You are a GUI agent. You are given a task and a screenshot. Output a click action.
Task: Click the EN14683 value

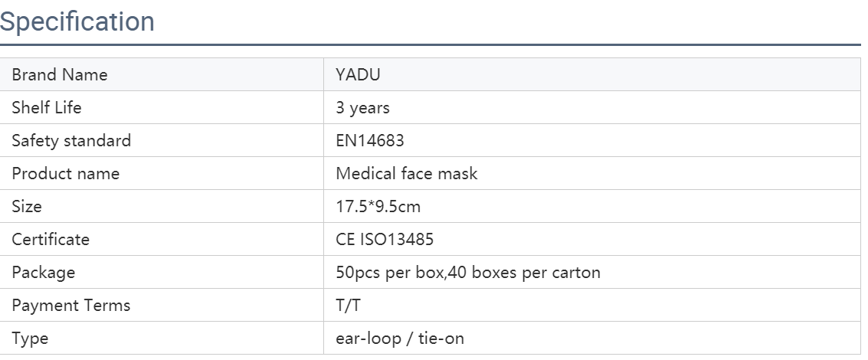370,140
